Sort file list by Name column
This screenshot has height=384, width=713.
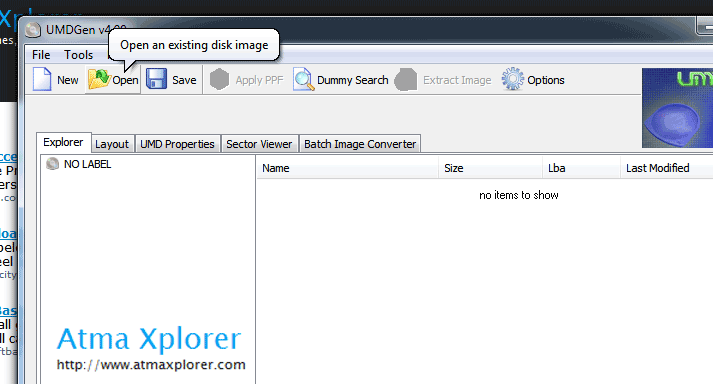point(348,168)
